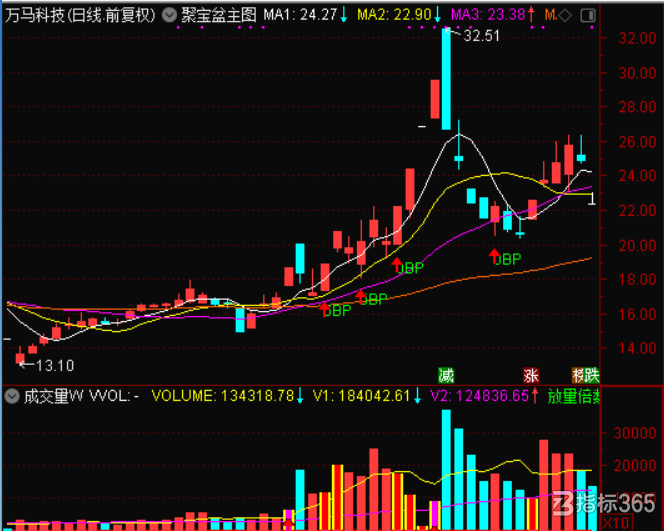Click the MA1: 24.27 indicator value
This screenshot has width=664, height=531.
(300, 16)
